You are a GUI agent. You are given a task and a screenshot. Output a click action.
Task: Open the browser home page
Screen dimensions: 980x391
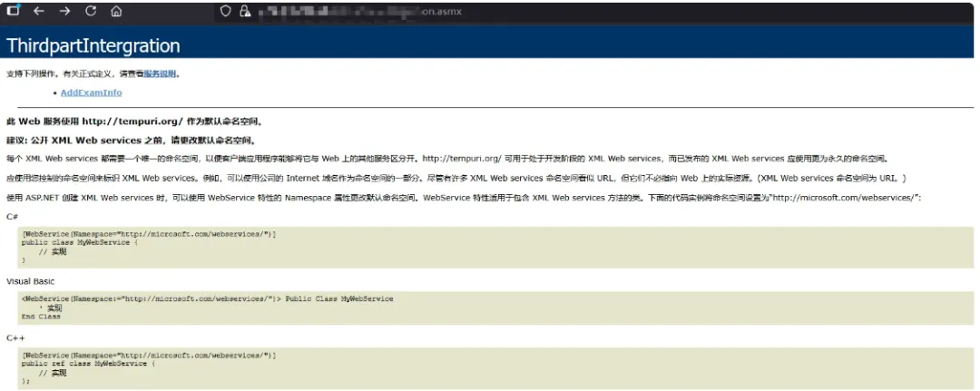point(116,11)
